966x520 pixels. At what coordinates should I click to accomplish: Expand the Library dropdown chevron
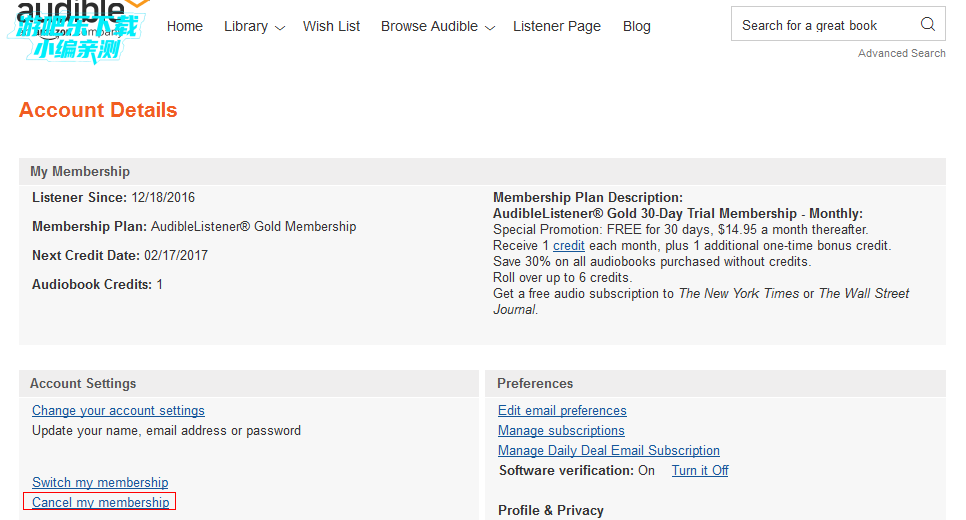[280, 28]
